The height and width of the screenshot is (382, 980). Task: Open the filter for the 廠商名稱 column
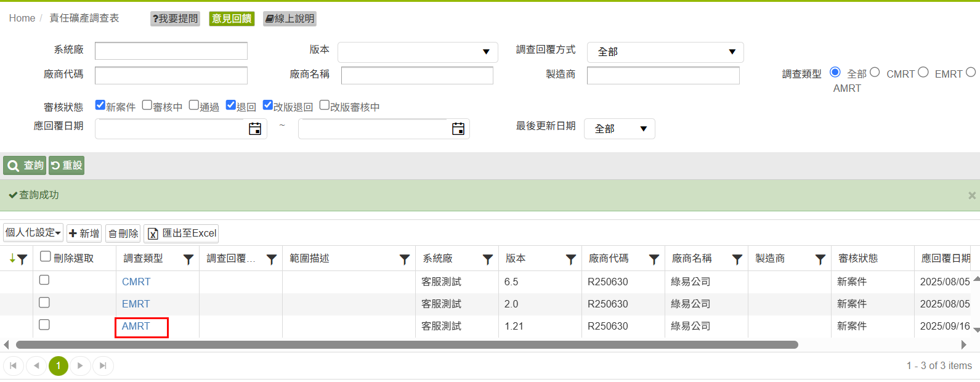point(737,259)
